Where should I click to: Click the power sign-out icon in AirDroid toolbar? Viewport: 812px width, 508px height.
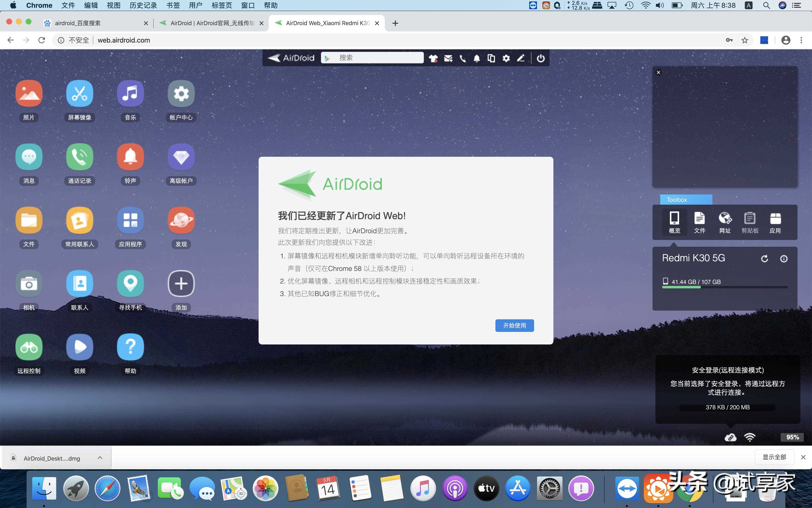click(541, 58)
